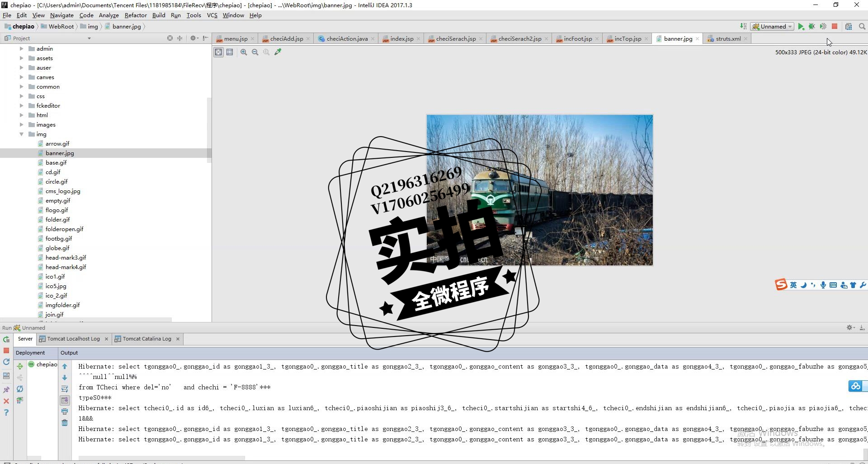
Task: Collapse all in Project panel
Action: [x=179, y=38]
